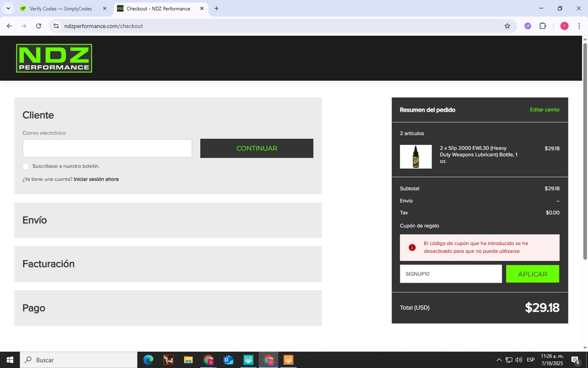Click the browser forward arrow

[24, 26]
